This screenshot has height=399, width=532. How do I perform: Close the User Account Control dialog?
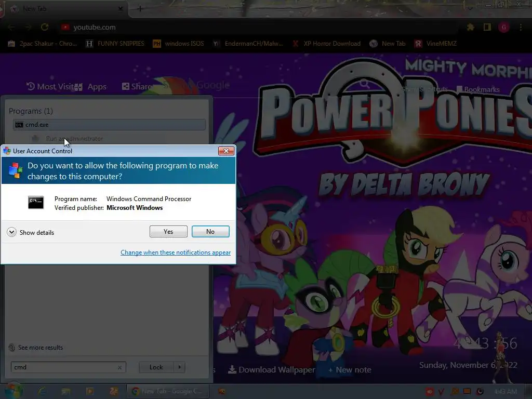(226, 151)
